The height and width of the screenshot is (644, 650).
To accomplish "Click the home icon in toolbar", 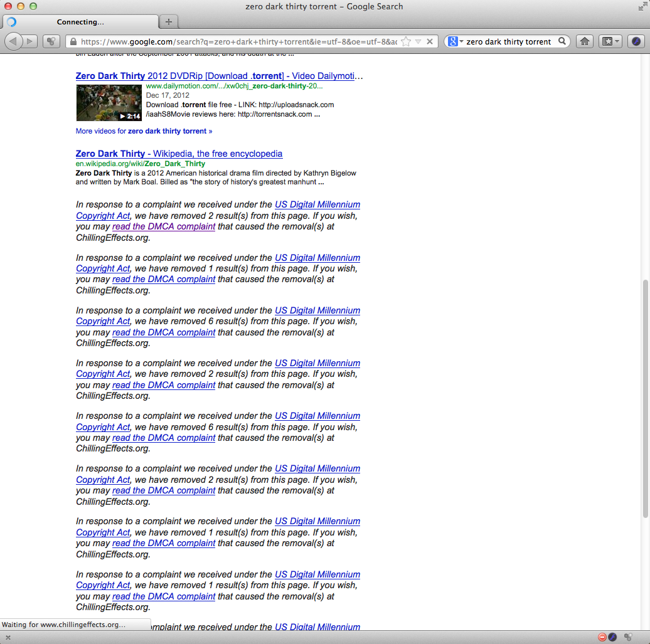I will tap(585, 41).
